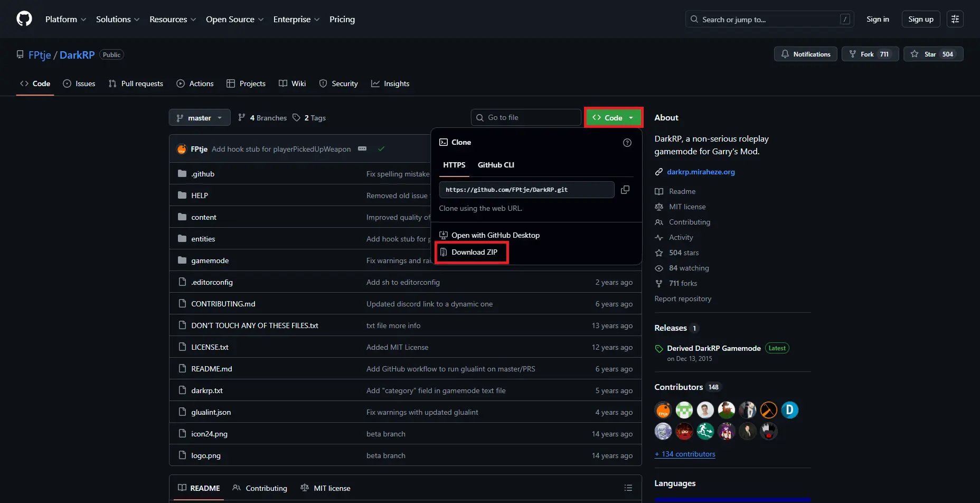Open the README outline list icon
This screenshot has height=503, width=980.
628,488
